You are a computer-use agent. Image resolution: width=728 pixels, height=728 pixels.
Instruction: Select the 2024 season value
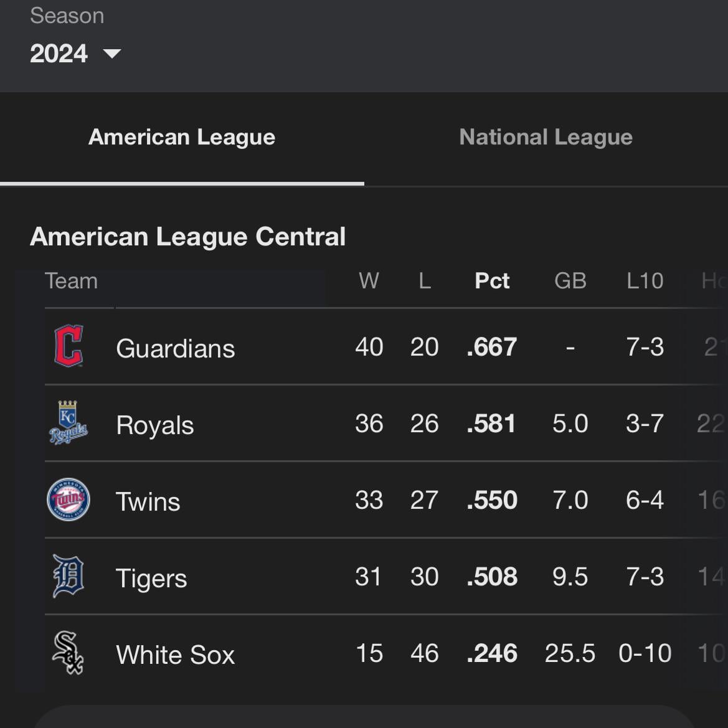coord(59,54)
